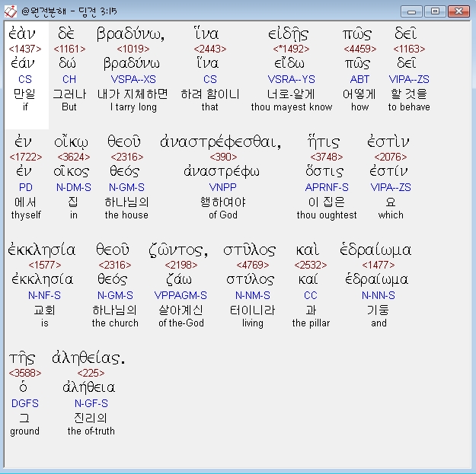Click lemma ὅστις under ἥτις

pos(324,172)
